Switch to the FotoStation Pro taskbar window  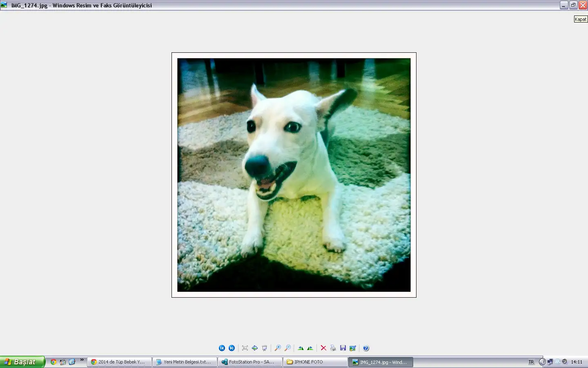(x=250, y=362)
